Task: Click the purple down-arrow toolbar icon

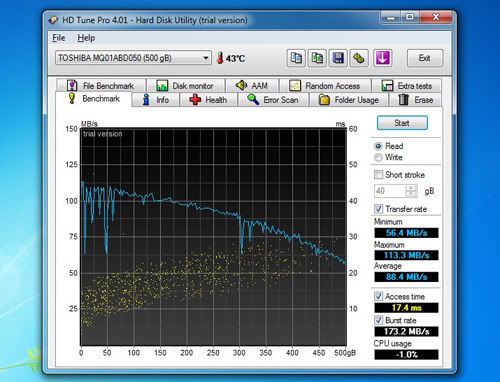Action: [x=382, y=58]
